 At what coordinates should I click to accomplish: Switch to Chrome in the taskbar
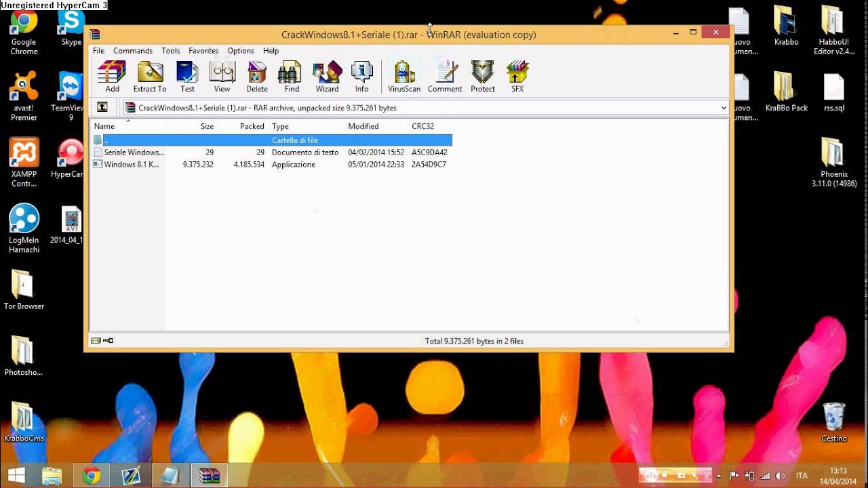pos(92,476)
